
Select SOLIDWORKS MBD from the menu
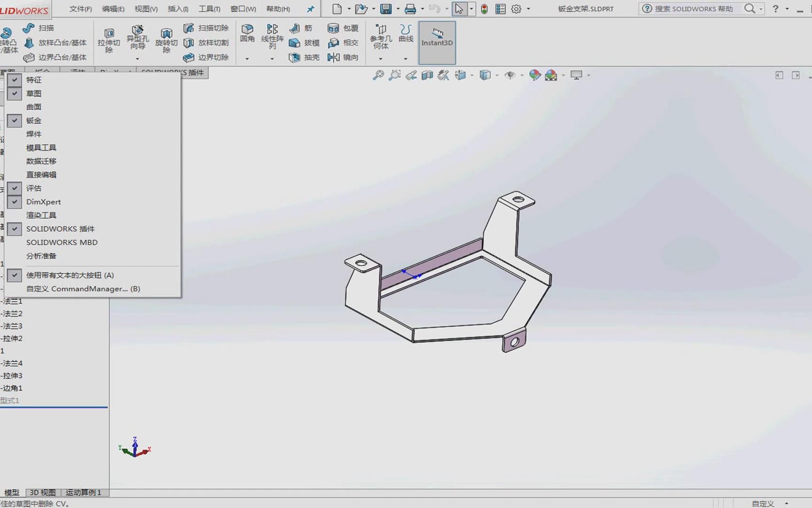point(62,242)
